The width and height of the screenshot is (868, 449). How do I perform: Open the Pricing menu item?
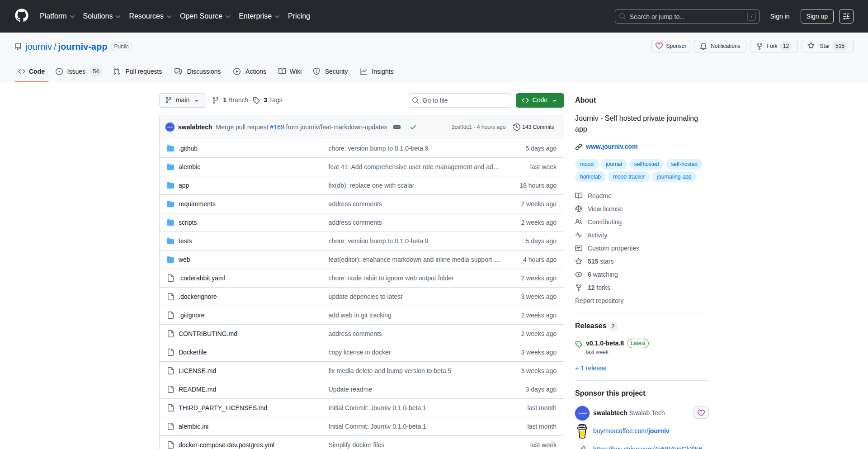[x=299, y=16]
